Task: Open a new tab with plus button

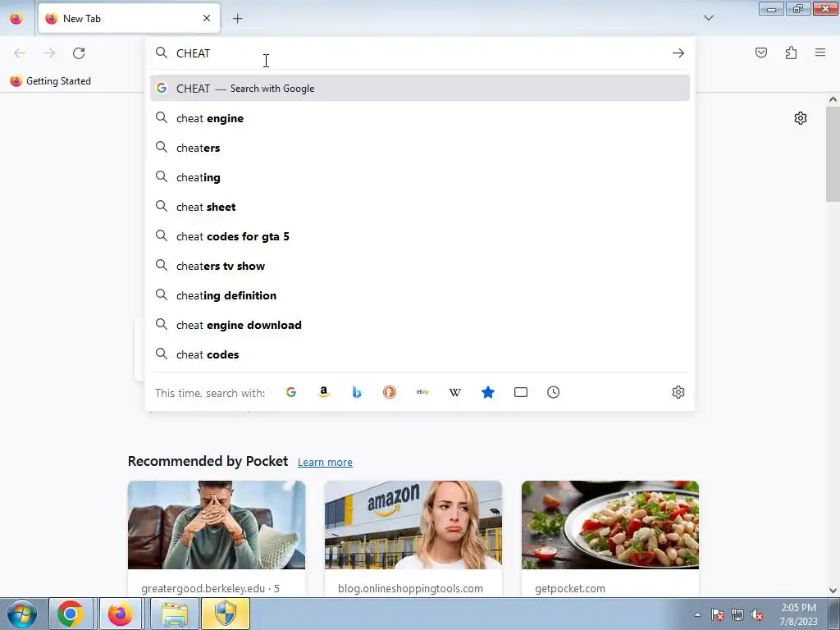Action: 237,19
